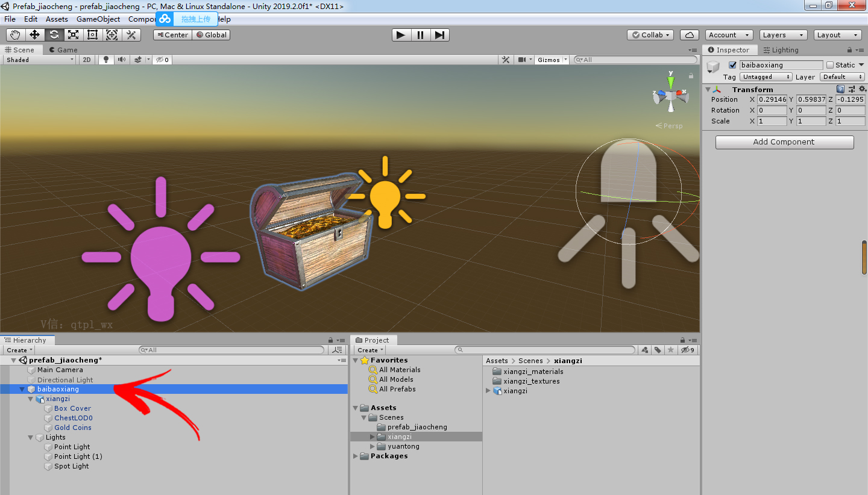Open Unity cloud services
This screenshot has width=868, height=495.
[x=689, y=35]
